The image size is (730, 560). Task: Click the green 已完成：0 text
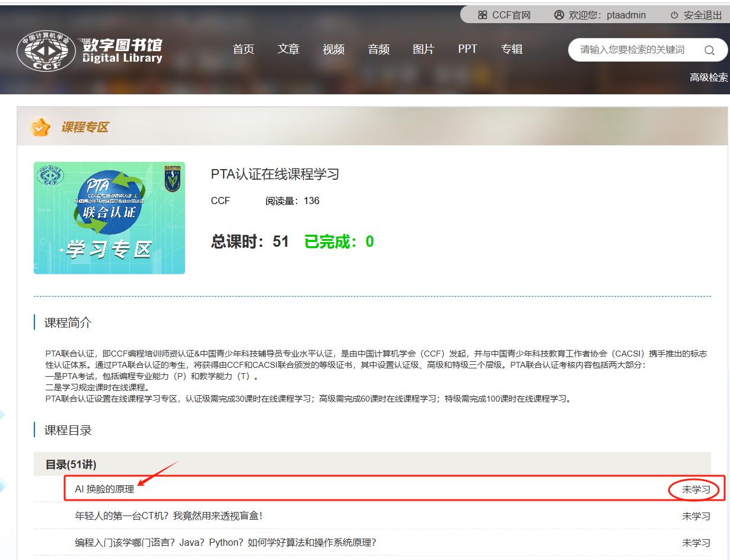[339, 241]
